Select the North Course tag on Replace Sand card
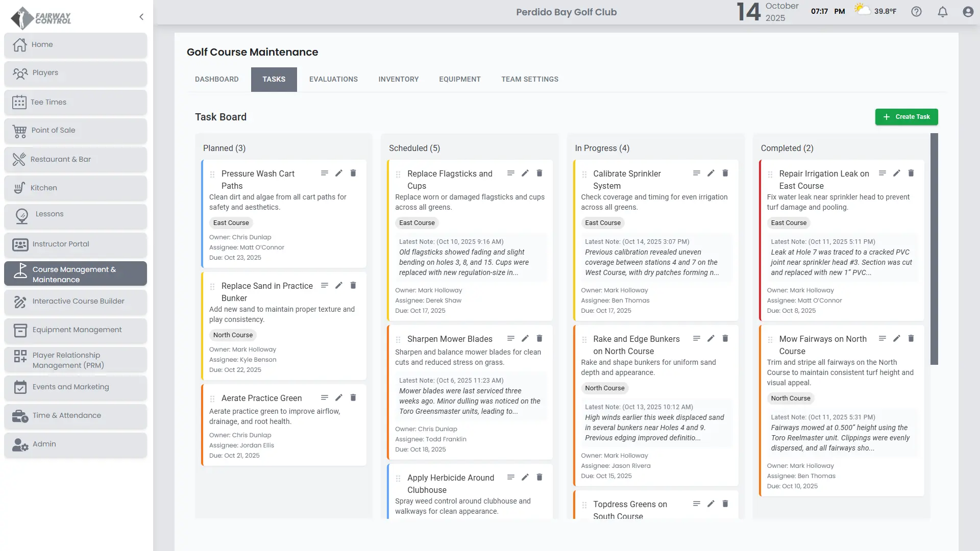 click(233, 335)
